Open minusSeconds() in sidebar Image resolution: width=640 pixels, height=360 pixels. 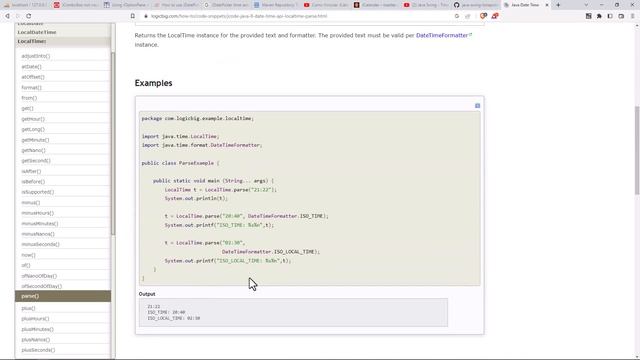pyautogui.click(x=40, y=244)
